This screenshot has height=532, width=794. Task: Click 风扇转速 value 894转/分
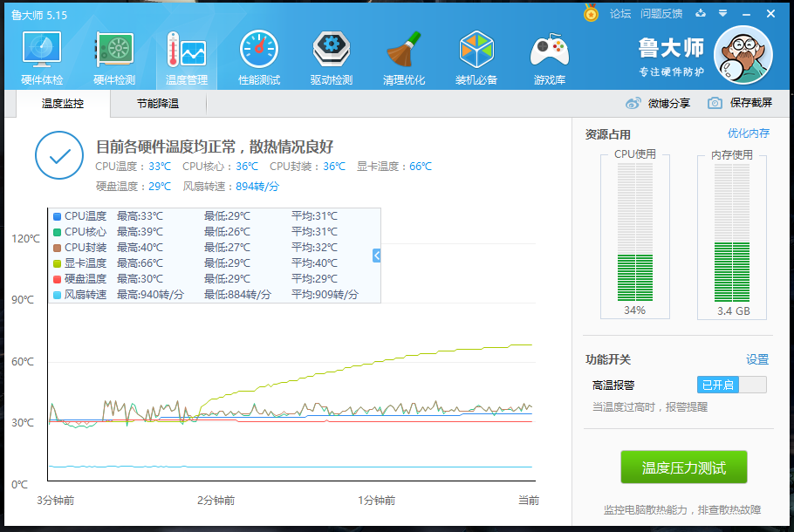[257, 187]
